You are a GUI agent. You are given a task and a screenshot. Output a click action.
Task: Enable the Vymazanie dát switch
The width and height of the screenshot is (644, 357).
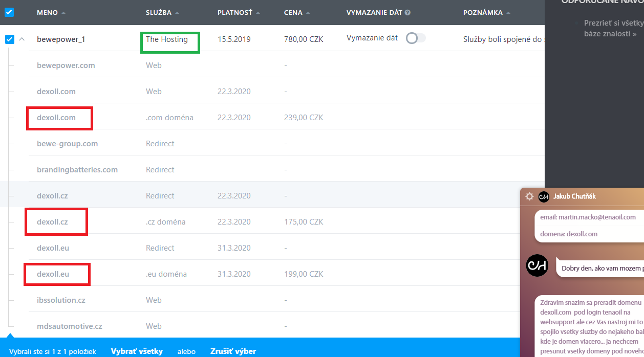(415, 38)
